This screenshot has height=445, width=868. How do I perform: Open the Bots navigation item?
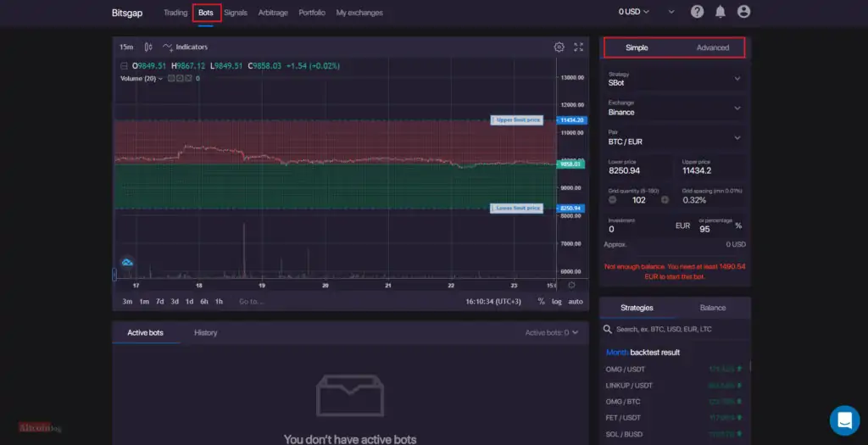point(206,13)
